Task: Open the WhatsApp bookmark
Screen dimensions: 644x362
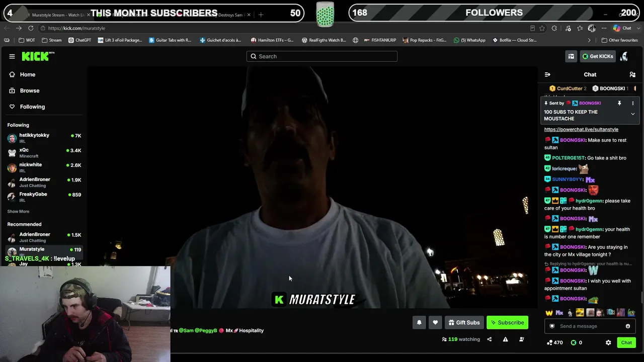Action: point(469,40)
